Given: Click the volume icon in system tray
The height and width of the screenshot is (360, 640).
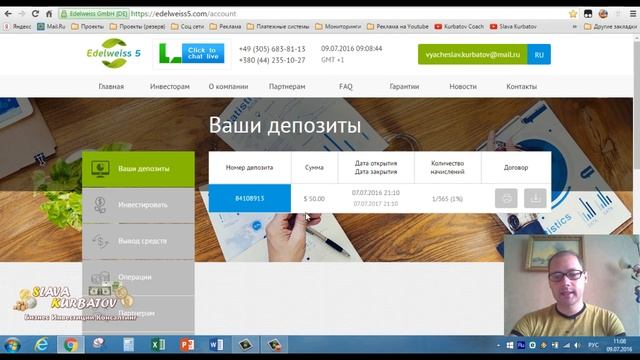Looking at the screenshot, I should pyautogui.click(x=577, y=345).
